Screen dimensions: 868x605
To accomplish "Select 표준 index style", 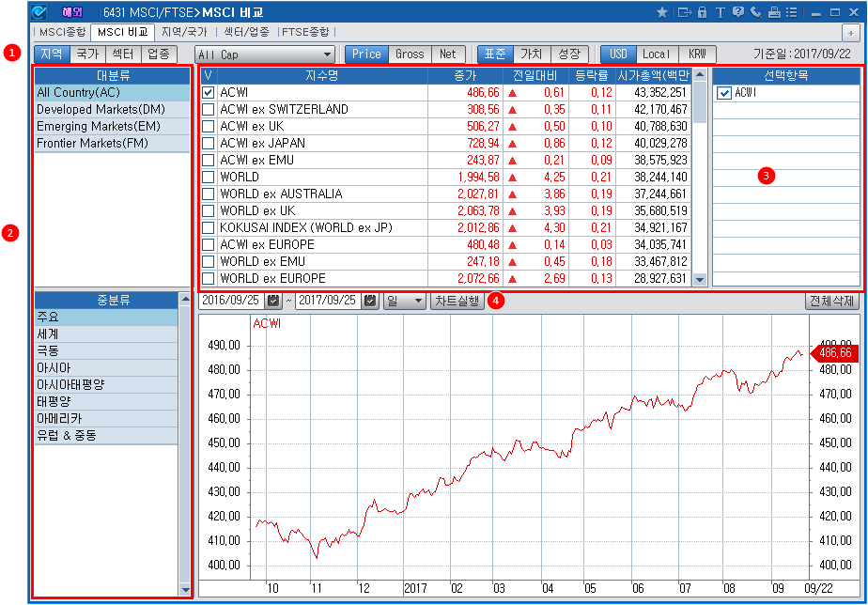I will tap(495, 54).
